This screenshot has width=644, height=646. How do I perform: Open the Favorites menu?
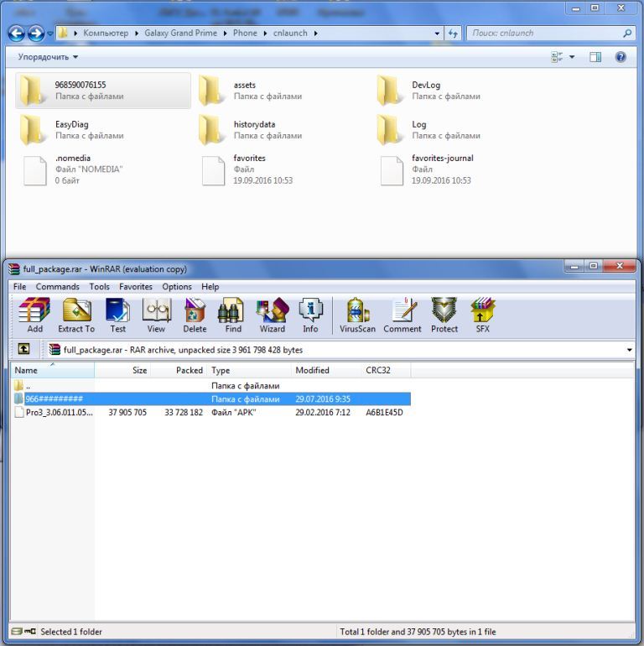(x=136, y=287)
